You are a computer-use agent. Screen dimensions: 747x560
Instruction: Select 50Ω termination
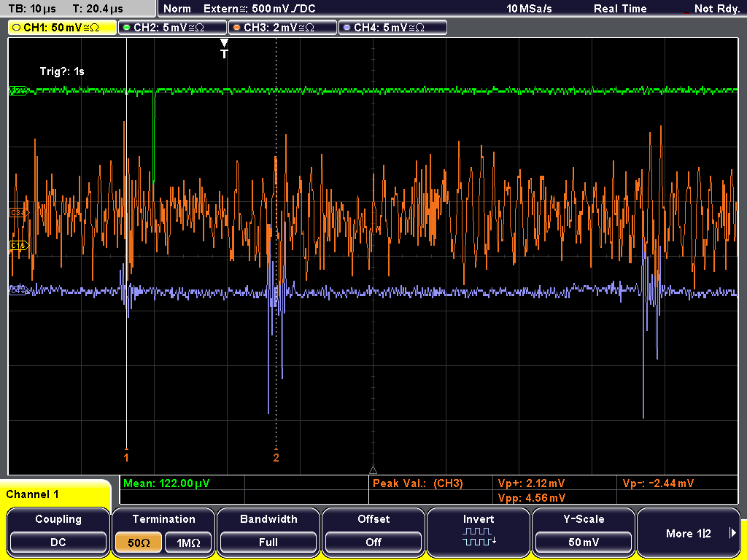tap(139, 542)
